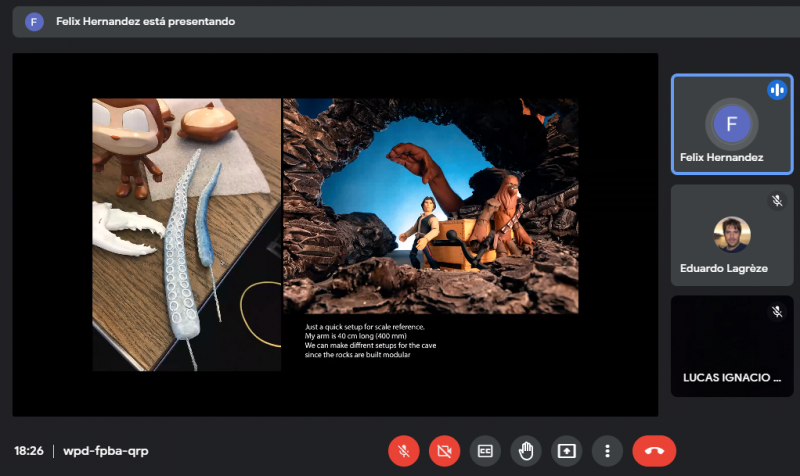Viewport: 800px width, 476px height.
Task: Leave the call with the red hang-up button
Action: coord(654,450)
